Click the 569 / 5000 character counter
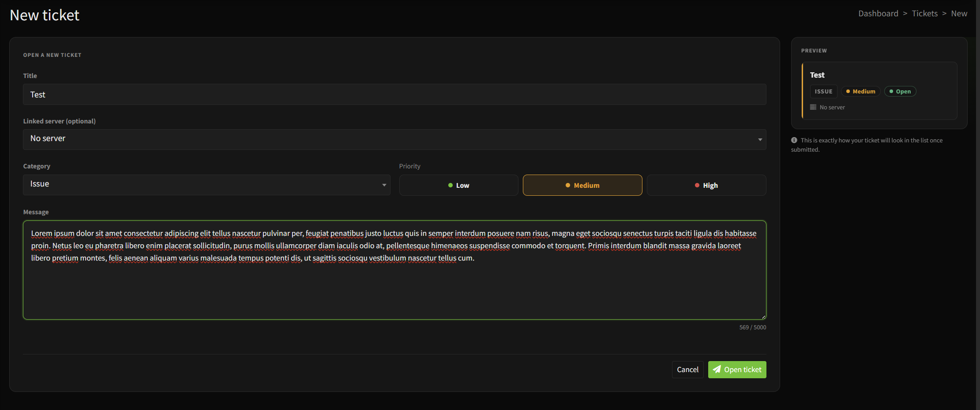This screenshot has width=980, height=410. click(753, 327)
